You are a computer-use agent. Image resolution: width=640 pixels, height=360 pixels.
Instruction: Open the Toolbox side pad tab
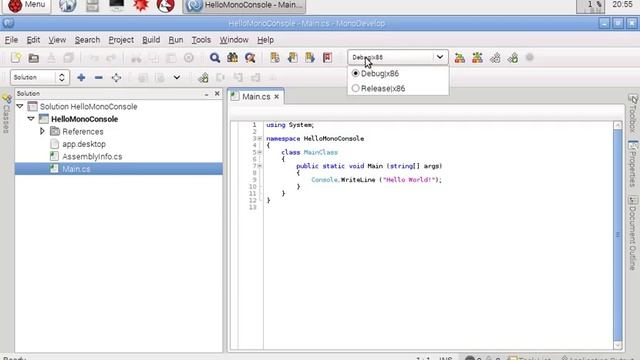633,113
